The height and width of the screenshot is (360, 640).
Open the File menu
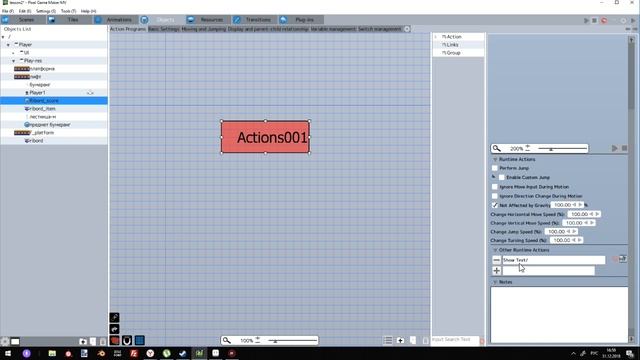[7, 11]
